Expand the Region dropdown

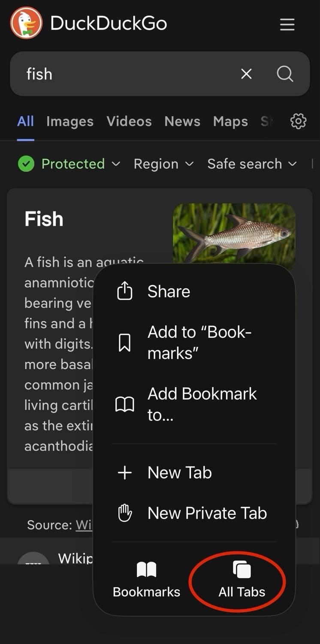pyautogui.click(x=163, y=164)
